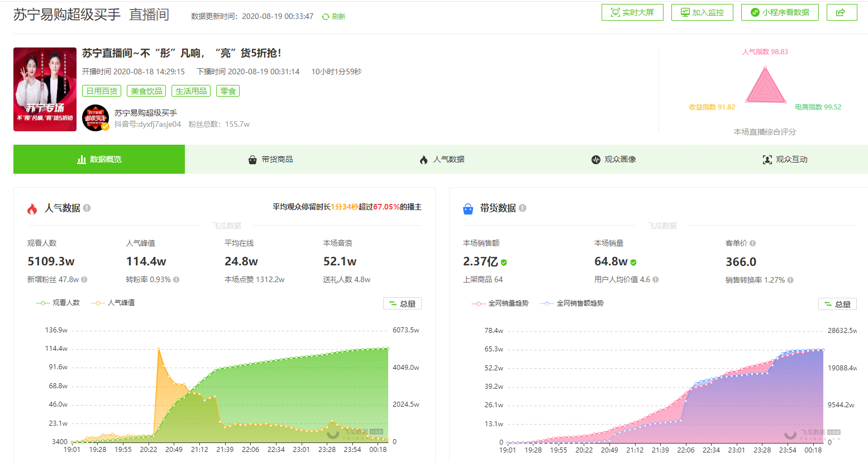Click the 52.1w sound wave value

(x=340, y=261)
